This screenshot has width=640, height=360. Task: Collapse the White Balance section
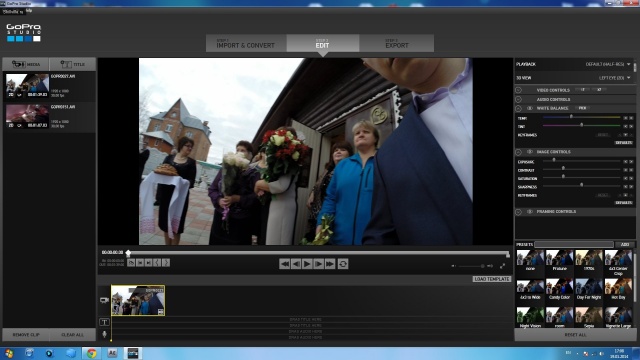point(518,109)
